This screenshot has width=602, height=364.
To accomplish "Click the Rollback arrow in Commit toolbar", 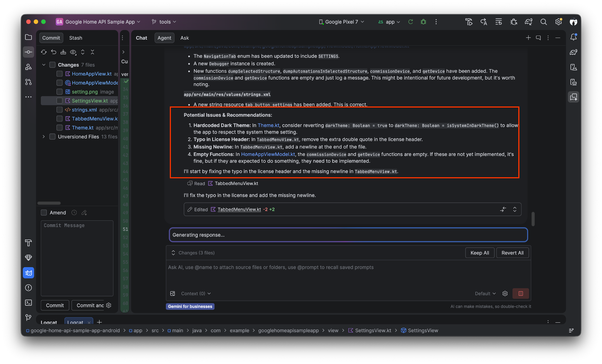I will [53, 52].
